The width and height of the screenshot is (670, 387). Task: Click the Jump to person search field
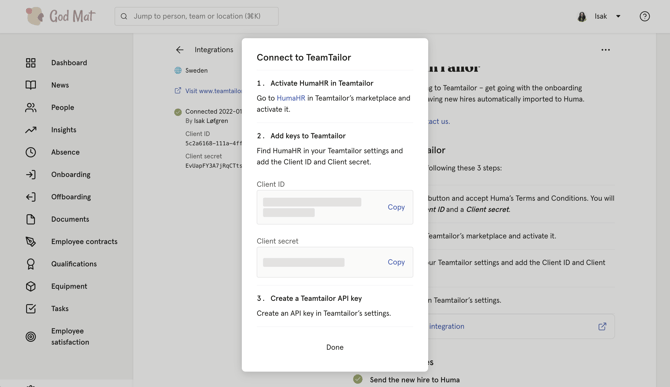tap(197, 16)
